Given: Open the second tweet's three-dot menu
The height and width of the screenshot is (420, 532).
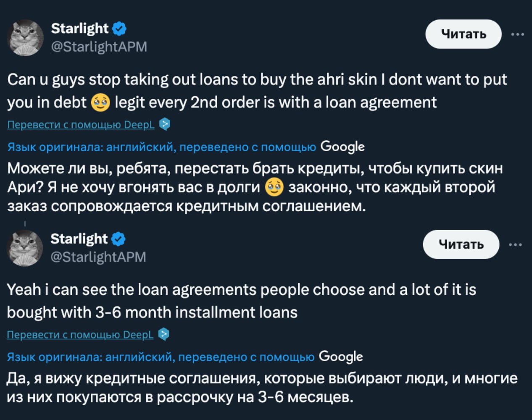Looking at the screenshot, I should coord(515,244).
